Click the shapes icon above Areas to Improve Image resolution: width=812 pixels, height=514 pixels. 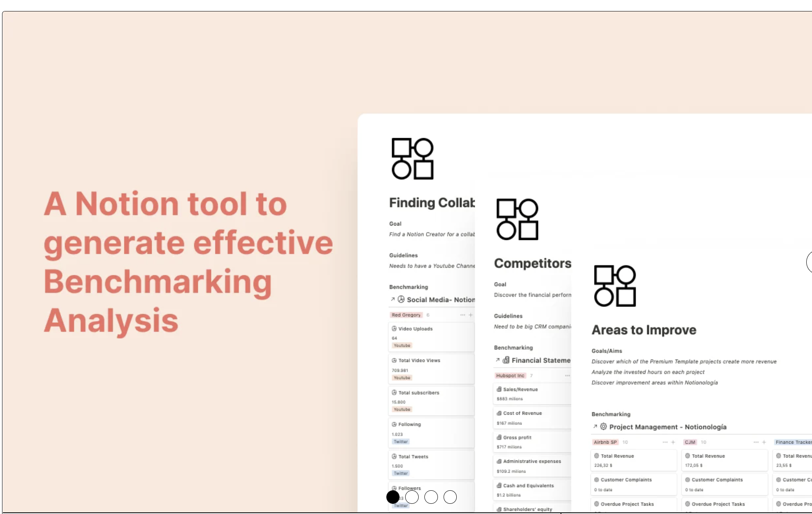615,286
